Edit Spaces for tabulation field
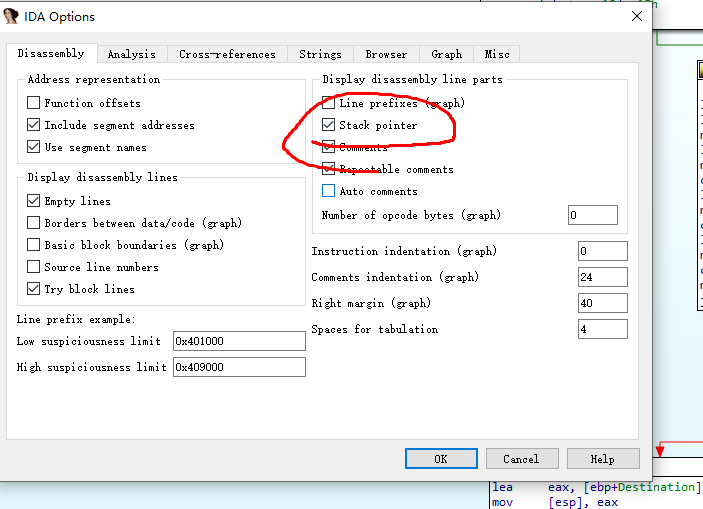The image size is (703, 509). (x=603, y=329)
